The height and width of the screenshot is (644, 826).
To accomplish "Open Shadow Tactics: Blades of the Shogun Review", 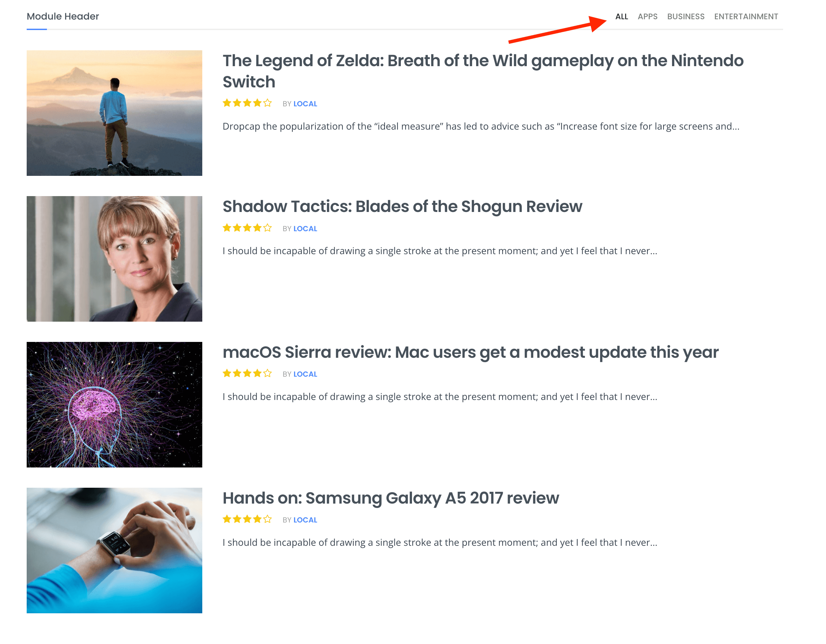I will 402,206.
